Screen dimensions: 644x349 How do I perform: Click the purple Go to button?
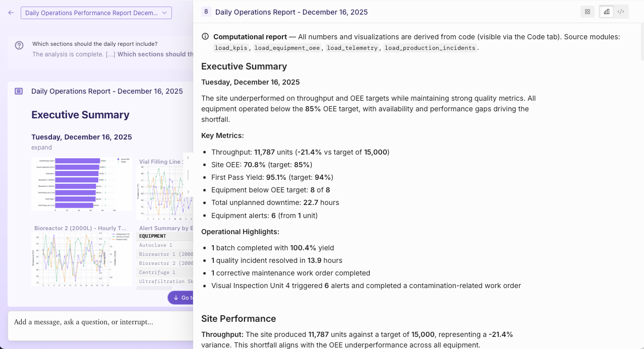(181, 298)
